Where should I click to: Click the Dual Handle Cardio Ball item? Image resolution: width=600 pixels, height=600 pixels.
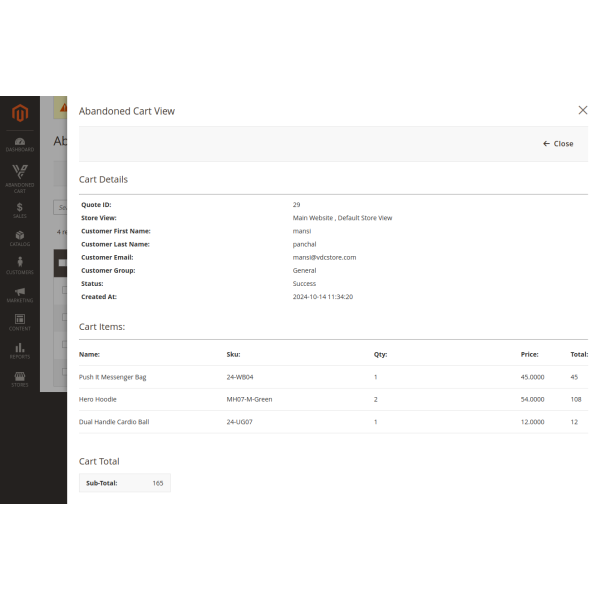tap(114, 422)
